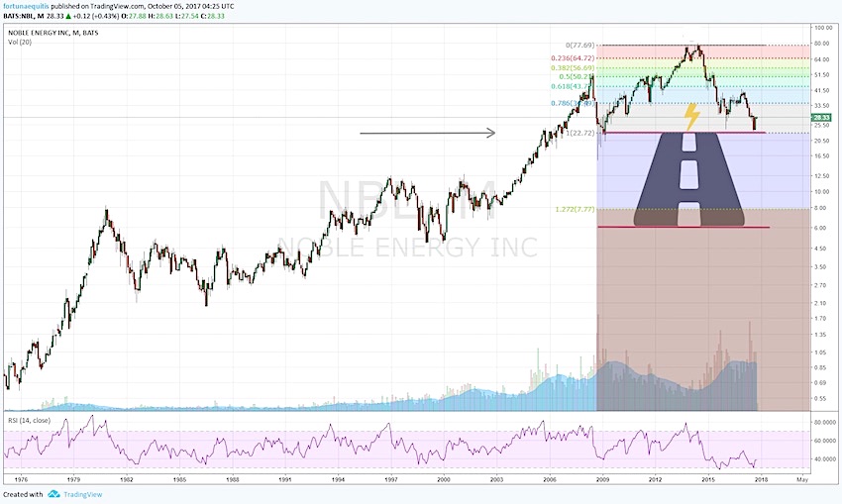This screenshot has width=842, height=504.
Task: Click the 41.50 price axis label
Action: click(821, 92)
